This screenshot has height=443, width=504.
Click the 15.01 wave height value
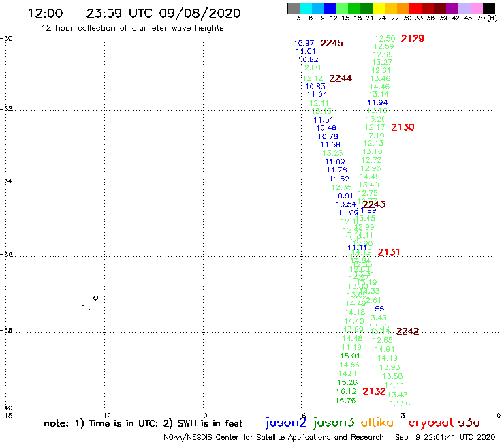350,356
